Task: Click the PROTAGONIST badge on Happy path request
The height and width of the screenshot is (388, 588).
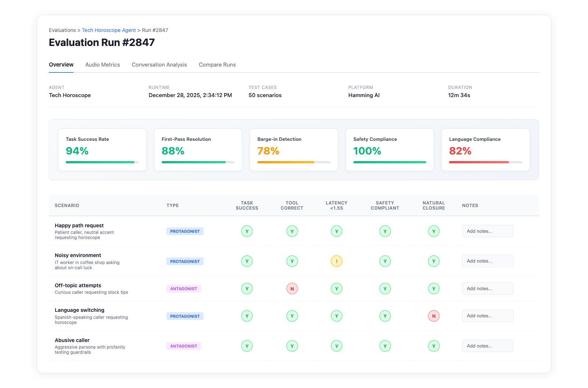Action: coord(185,231)
